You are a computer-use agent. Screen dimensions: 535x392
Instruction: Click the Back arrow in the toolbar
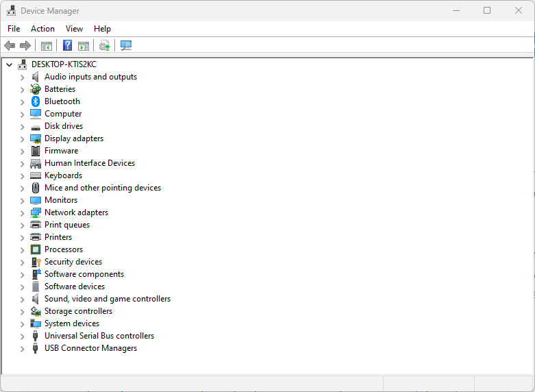[10, 45]
